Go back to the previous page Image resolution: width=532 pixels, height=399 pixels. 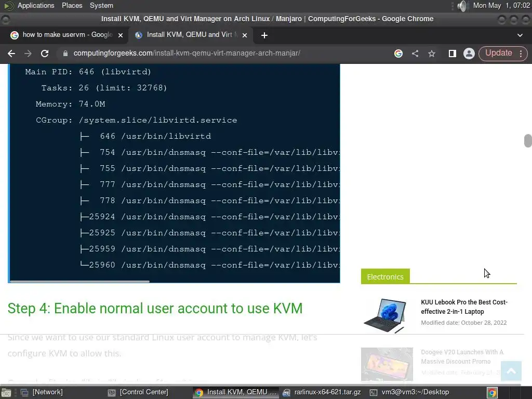click(11, 54)
